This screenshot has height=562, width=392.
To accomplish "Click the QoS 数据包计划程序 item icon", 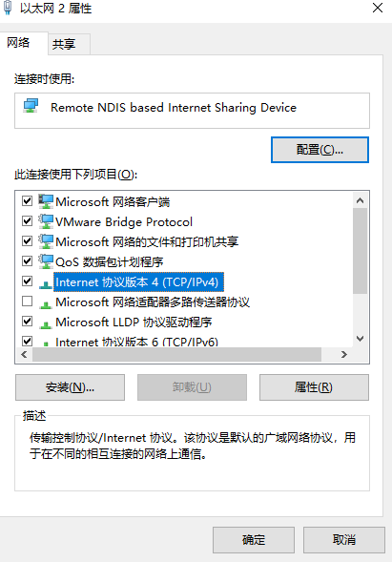I will (46, 261).
